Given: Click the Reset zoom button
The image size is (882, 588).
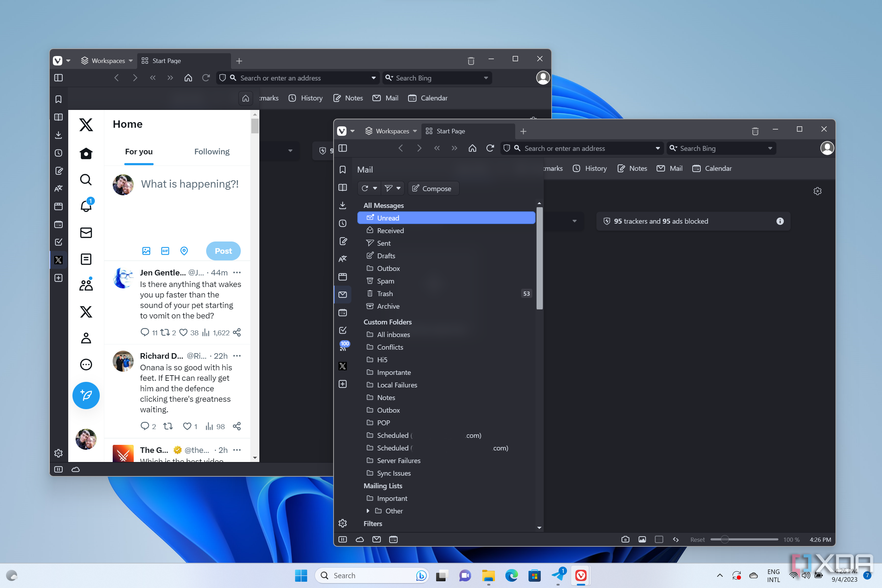Looking at the screenshot, I should (697, 540).
